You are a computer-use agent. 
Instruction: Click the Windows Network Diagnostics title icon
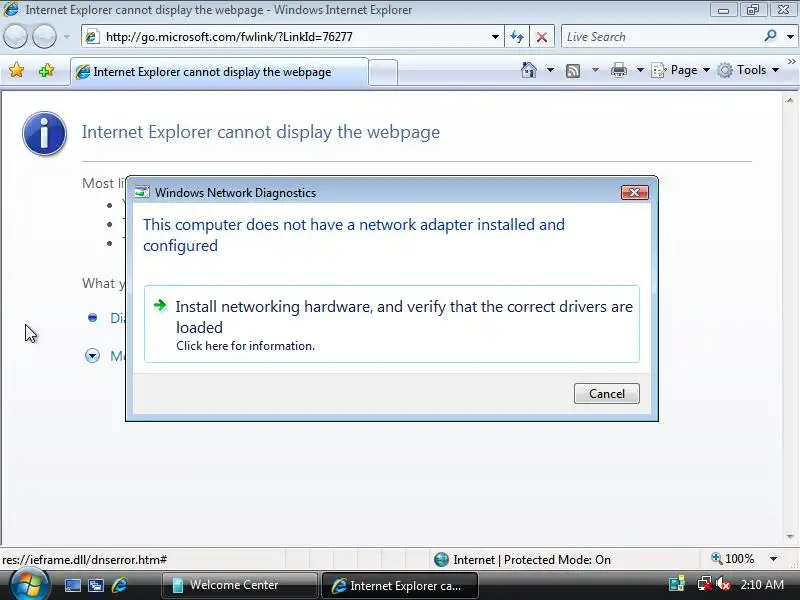(x=141, y=192)
